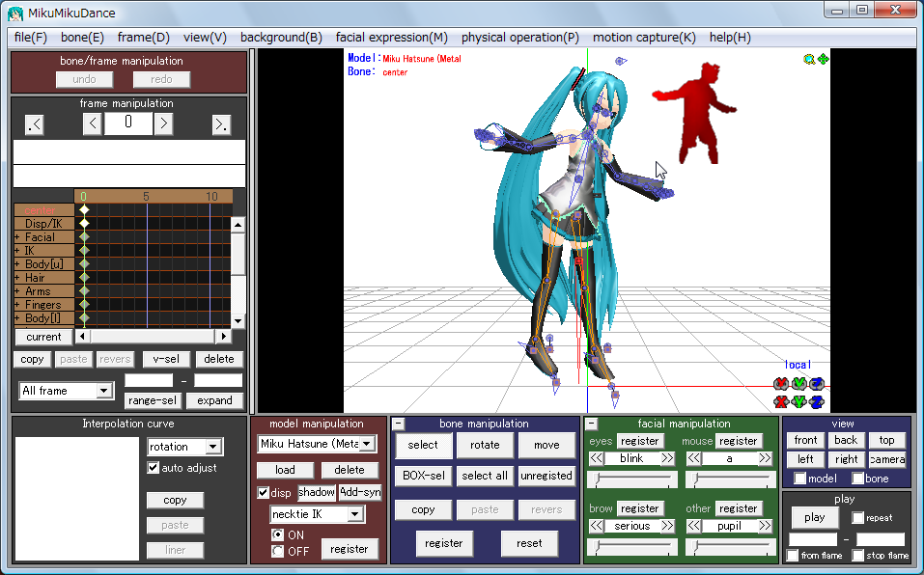Click the green Y rotation axis icon
Image resolution: width=924 pixels, height=575 pixels.
(x=798, y=384)
